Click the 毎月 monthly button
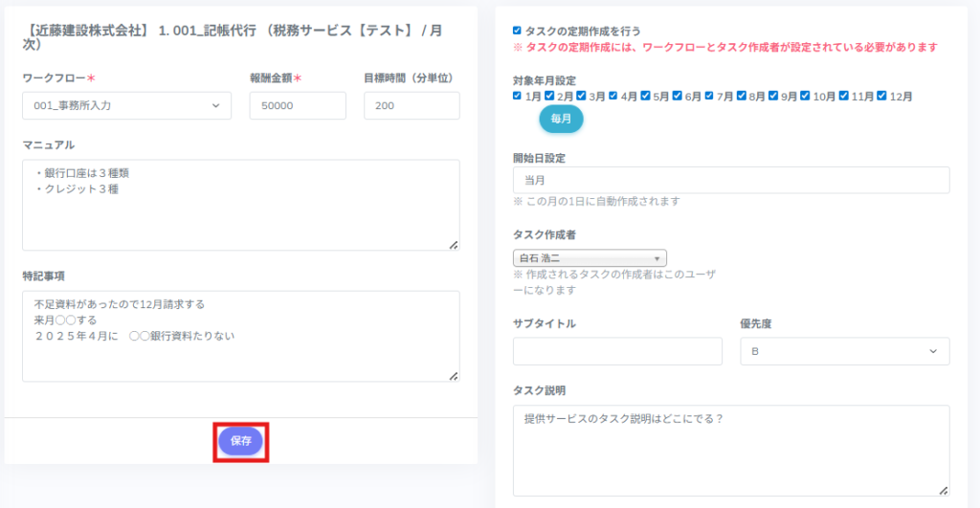This screenshot has height=508, width=980. 561,120
